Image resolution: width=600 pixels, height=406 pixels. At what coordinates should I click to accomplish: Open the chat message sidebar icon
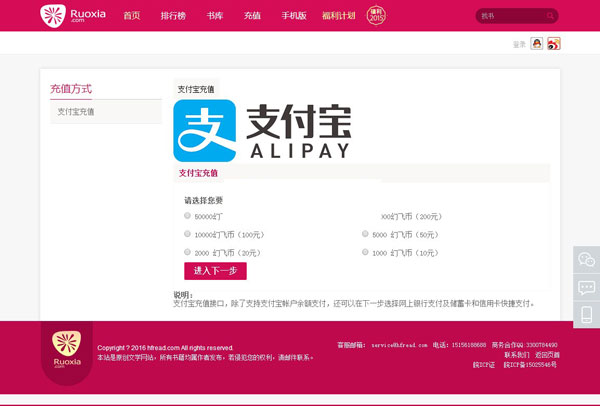pyautogui.click(x=586, y=287)
